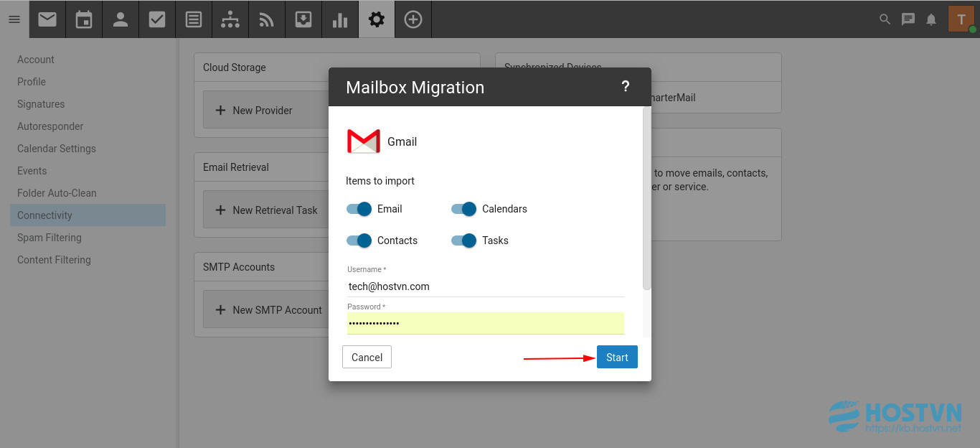This screenshot has height=448, width=980.
Task: Select Profile in settings sidebar
Action: 32,82
